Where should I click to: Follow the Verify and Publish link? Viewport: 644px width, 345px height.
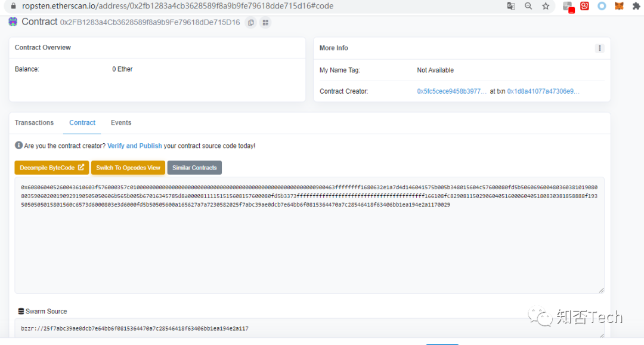click(x=135, y=146)
